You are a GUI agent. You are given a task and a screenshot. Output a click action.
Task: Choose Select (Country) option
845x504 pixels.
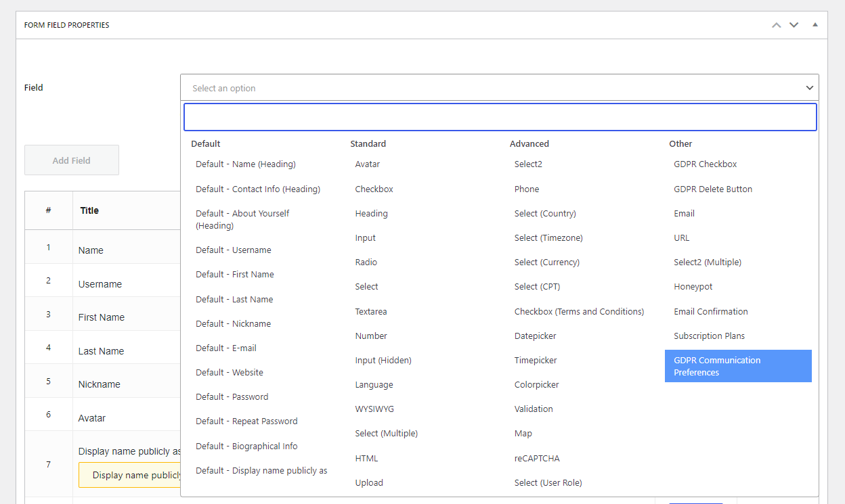(x=545, y=214)
